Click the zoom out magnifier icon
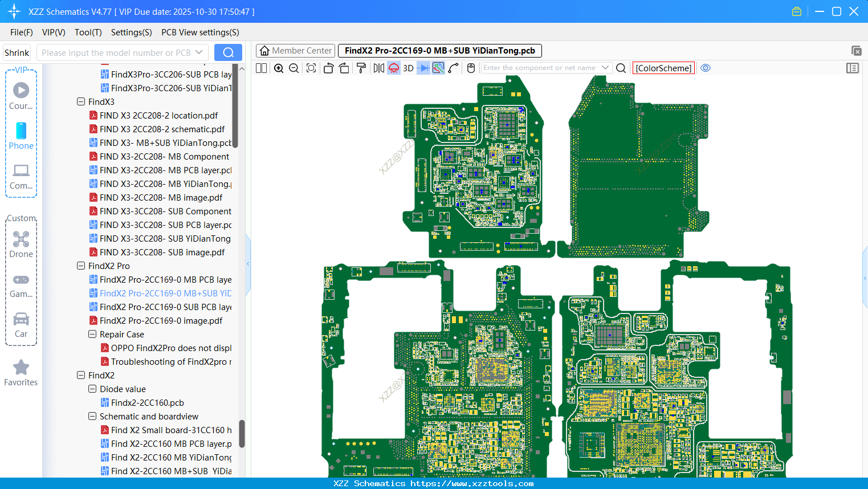Viewport: 868px width, 489px height. coord(294,68)
